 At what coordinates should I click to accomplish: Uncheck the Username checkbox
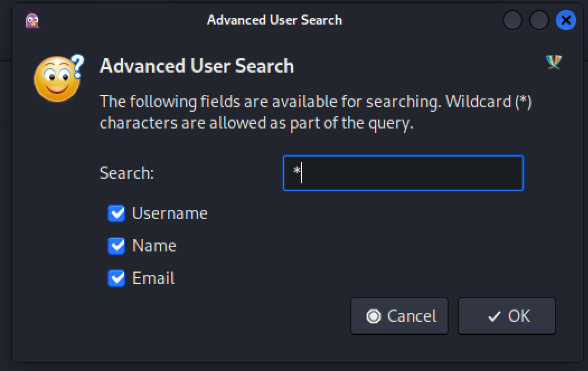[x=116, y=213]
